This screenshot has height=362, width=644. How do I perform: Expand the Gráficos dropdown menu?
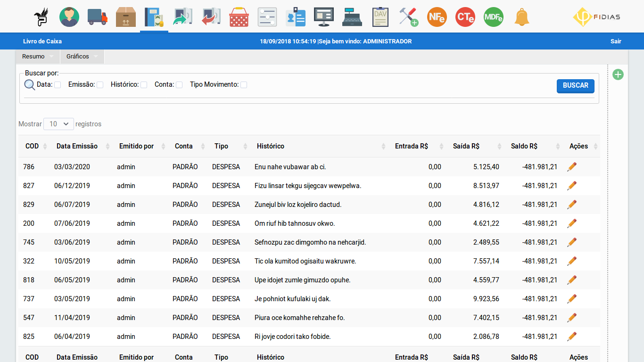click(x=82, y=57)
